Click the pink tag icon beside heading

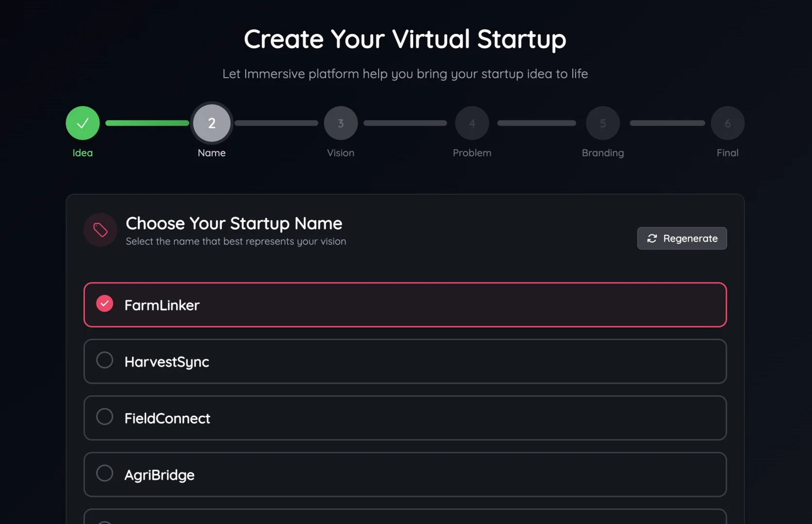pyautogui.click(x=100, y=230)
